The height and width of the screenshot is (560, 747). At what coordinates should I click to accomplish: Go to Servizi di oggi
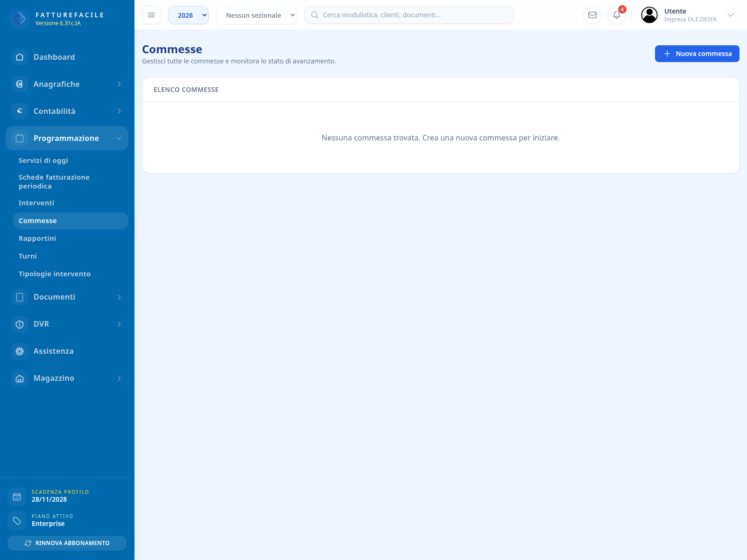[43, 161]
